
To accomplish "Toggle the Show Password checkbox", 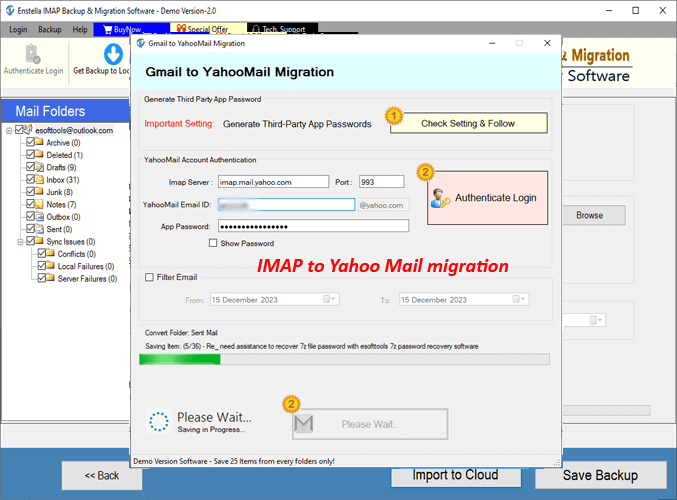I will click(213, 243).
